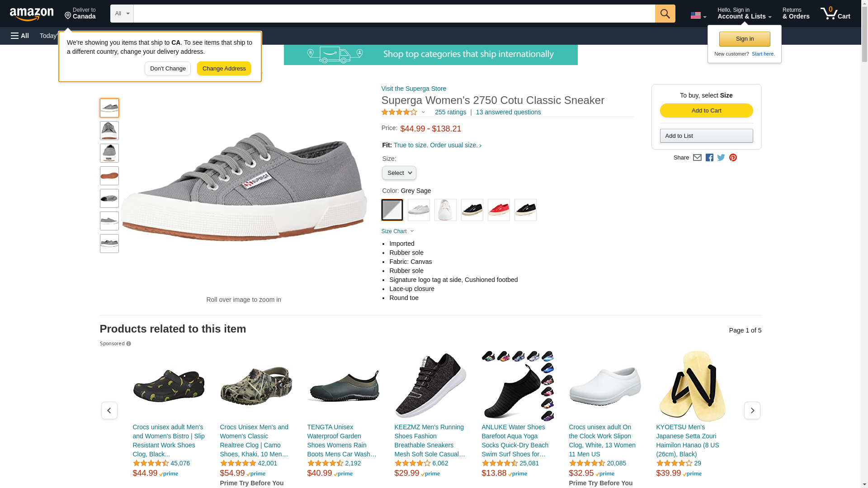Click the Add to Cart button
Viewport: 868px width, 488px height.
[x=706, y=111]
